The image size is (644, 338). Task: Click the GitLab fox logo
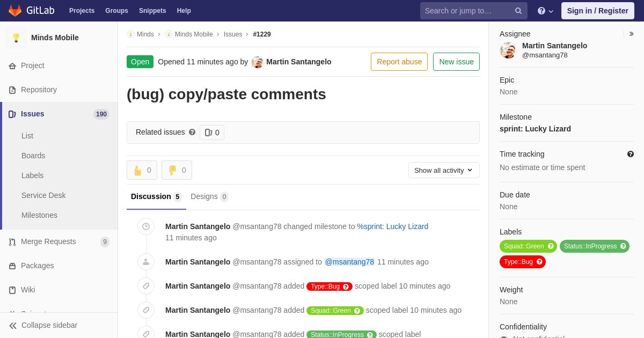pos(15,11)
